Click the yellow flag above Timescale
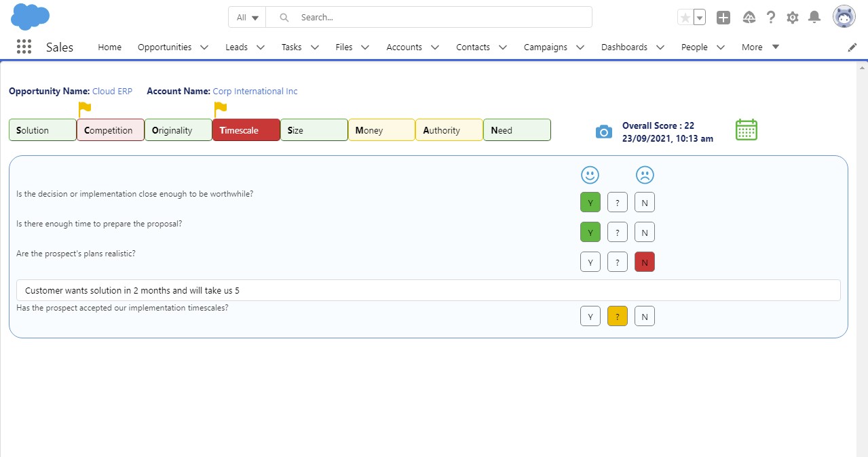This screenshot has width=868, height=457. click(x=220, y=106)
